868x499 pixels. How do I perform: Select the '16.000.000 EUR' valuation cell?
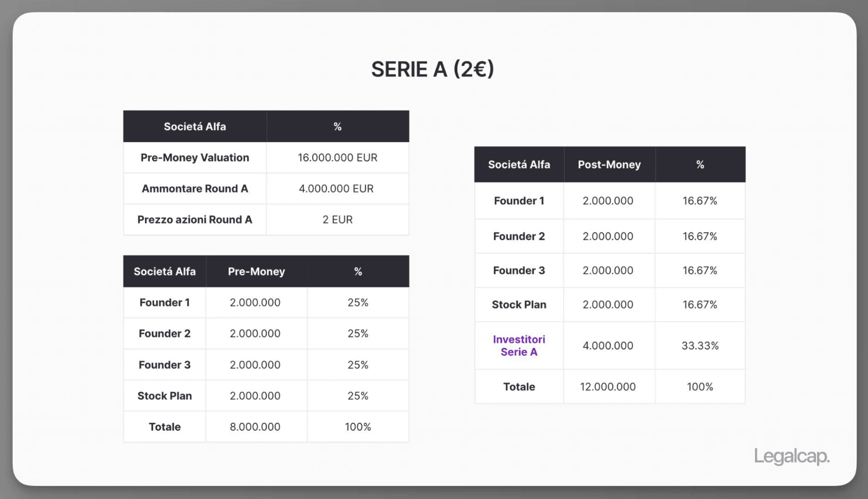pyautogui.click(x=337, y=158)
